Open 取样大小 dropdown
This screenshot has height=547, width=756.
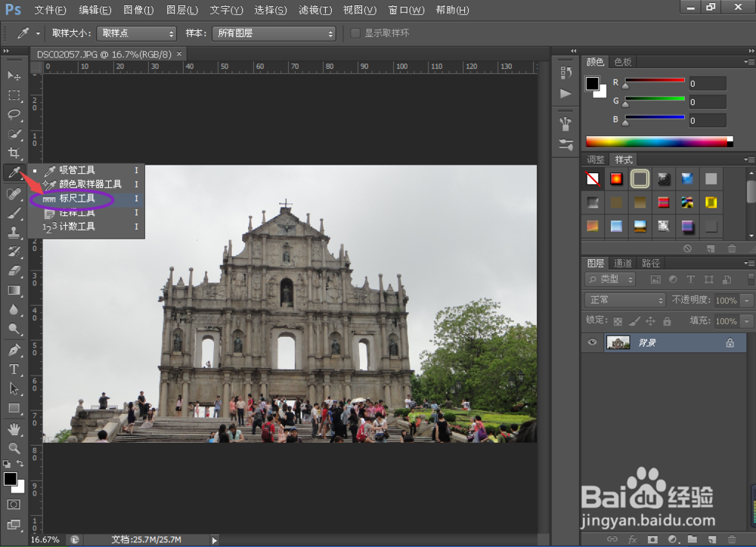136,33
